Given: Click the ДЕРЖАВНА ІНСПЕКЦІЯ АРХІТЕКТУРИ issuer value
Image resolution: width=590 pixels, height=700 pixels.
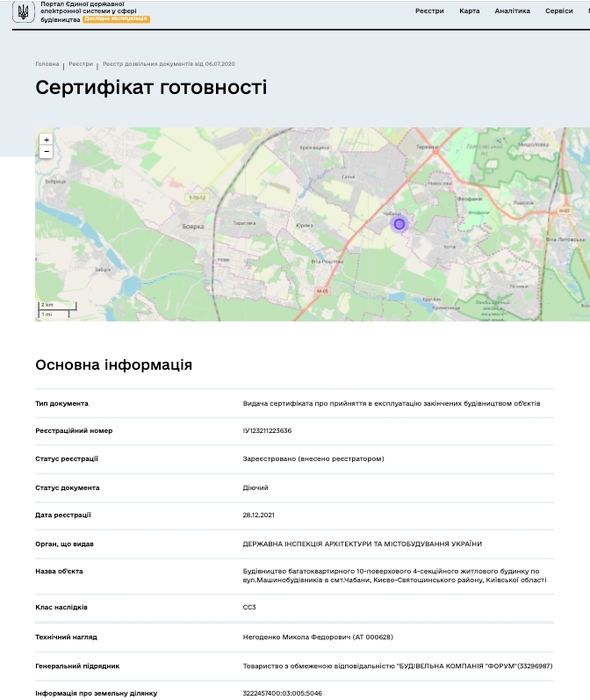Looking at the screenshot, I should click(363, 544).
